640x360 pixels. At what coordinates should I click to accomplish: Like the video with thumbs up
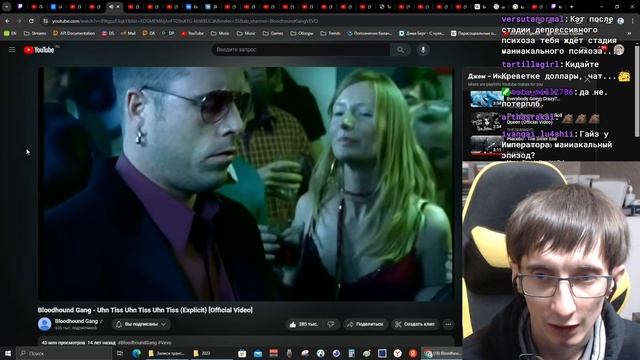click(303, 324)
